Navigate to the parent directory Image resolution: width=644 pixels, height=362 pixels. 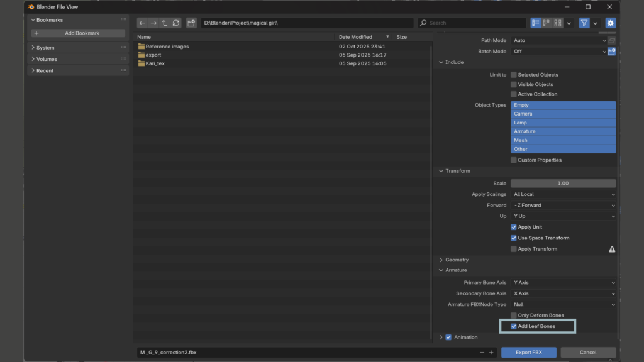(x=165, y=23)
